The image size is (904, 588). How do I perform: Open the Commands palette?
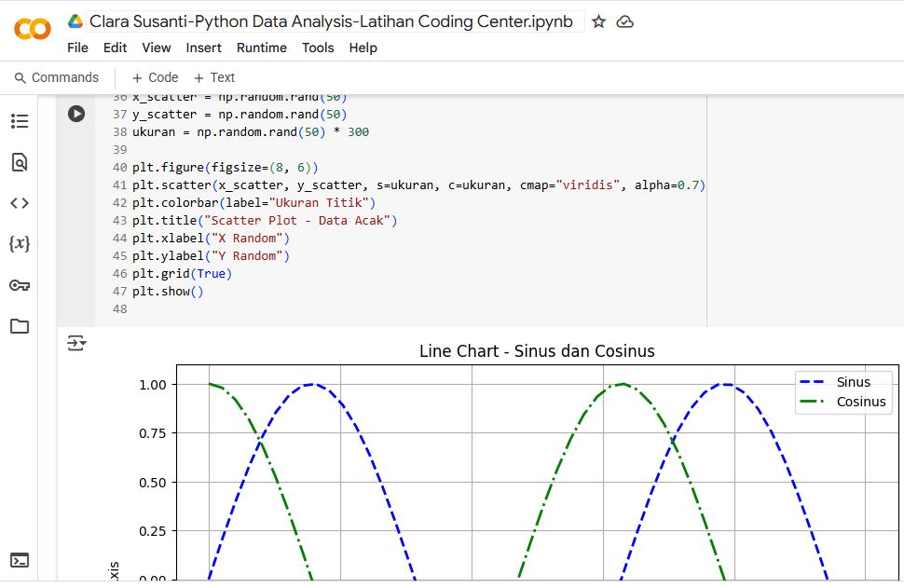pyautogui.click(x=57, y=78)
